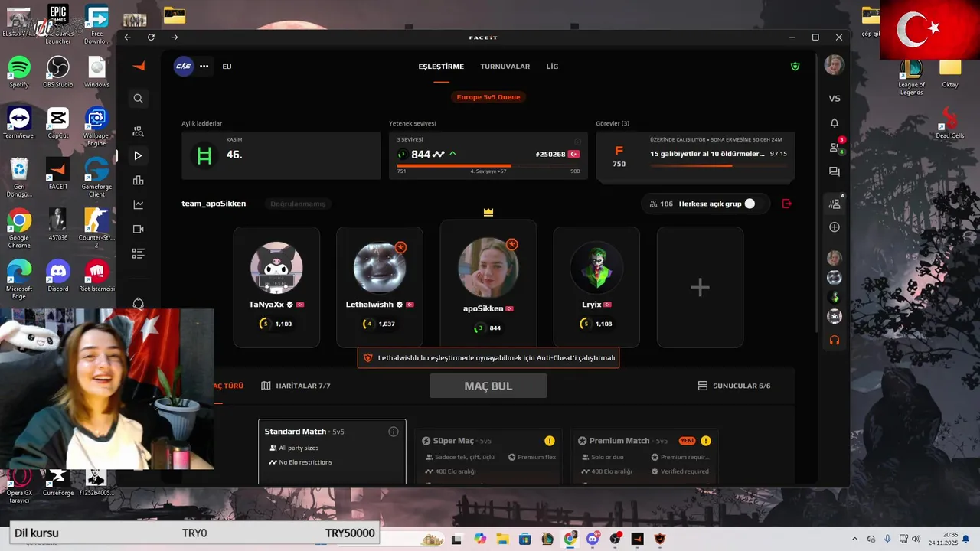Click the orange headset icon

[x=835, y=341]
